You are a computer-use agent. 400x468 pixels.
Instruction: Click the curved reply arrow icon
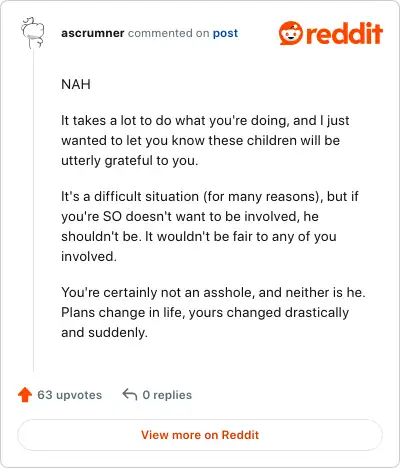(x=130, y=395)
